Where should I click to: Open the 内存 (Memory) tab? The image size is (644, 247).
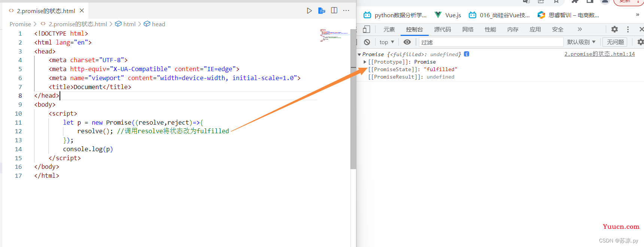point(513,30)
